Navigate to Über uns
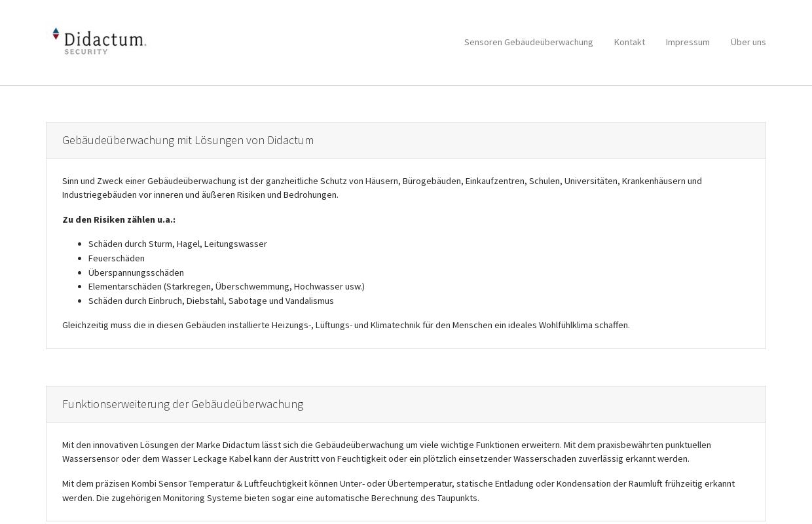The image size is (812, 524). click(748, 42)
